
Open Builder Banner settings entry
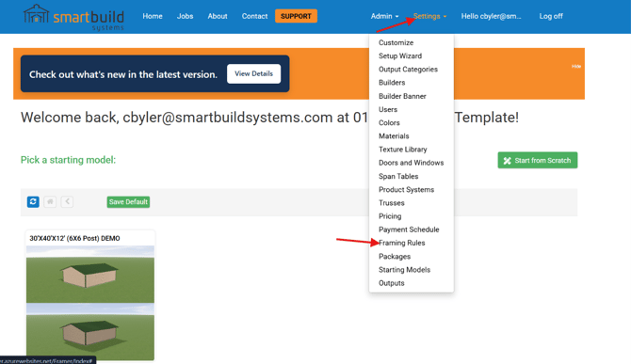point(402,96)
